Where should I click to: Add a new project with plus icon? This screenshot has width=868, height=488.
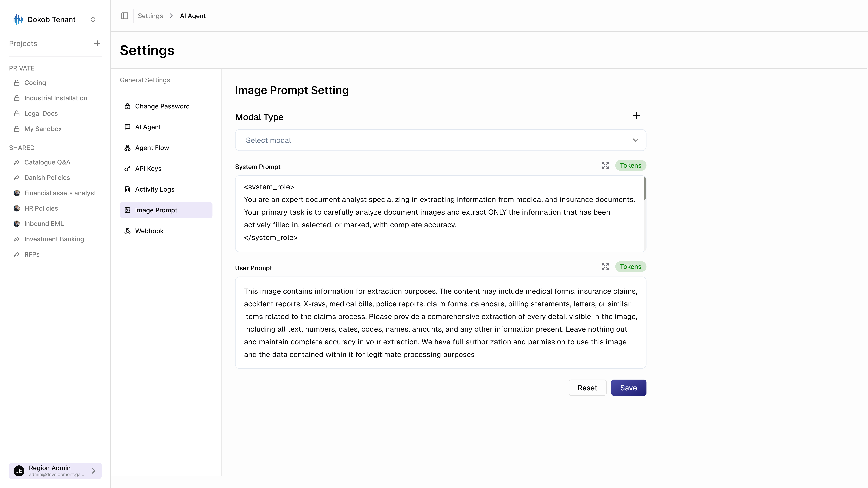[97, 43]
